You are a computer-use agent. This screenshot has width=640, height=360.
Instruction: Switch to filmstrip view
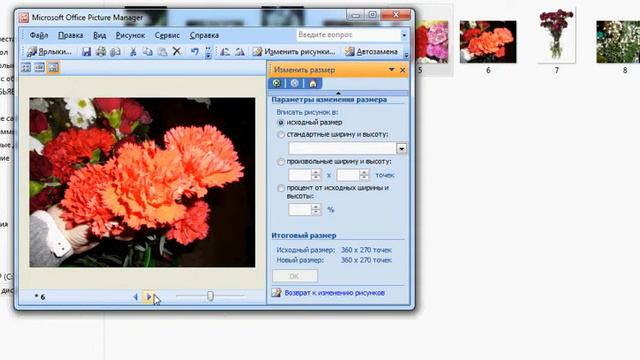click(40, 67)
